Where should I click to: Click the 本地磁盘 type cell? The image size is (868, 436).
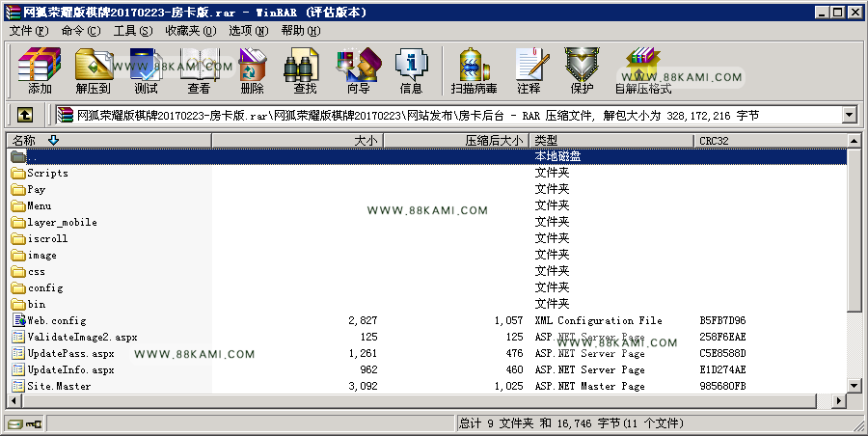tap(558, 156)
